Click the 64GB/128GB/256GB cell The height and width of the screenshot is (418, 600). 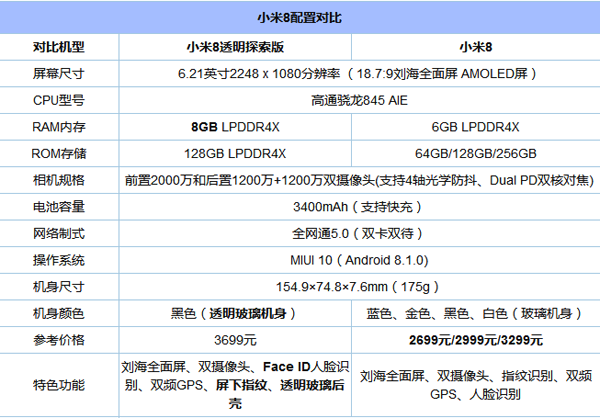click(x=476, y=153)
